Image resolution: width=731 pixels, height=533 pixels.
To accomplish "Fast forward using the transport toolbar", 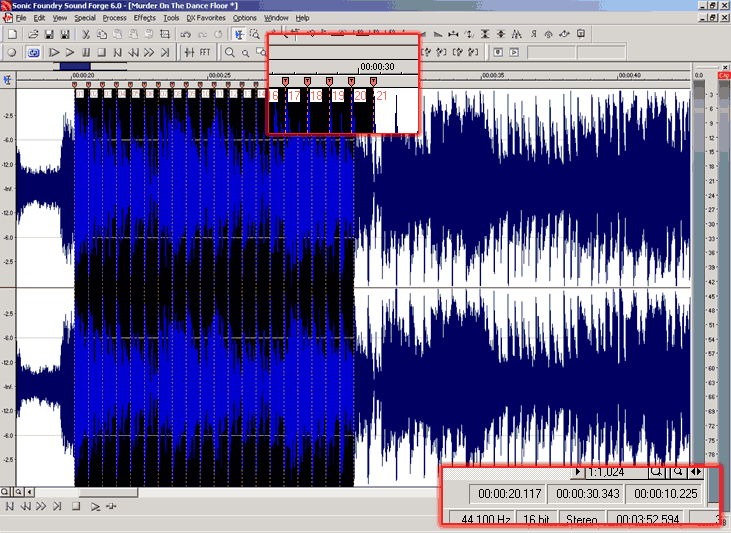I will point(149,52).
